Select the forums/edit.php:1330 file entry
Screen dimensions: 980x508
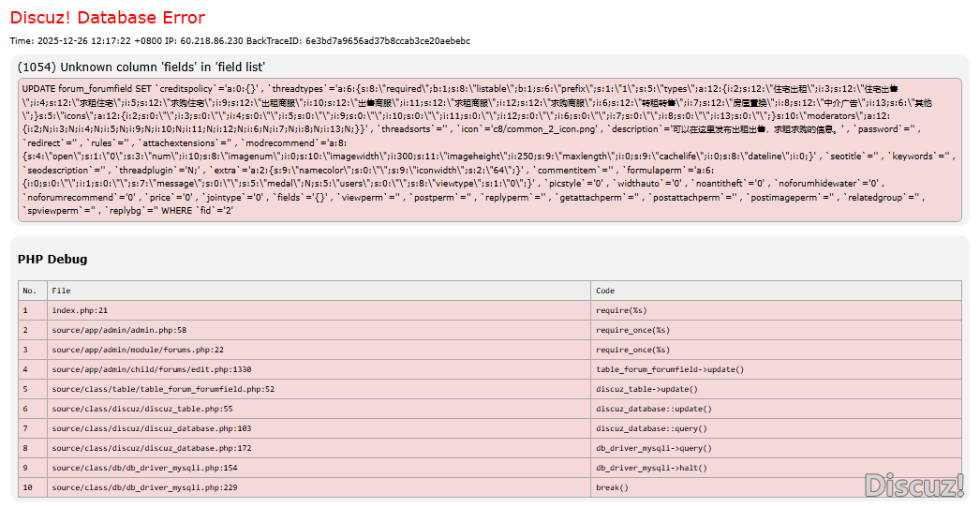152,369
